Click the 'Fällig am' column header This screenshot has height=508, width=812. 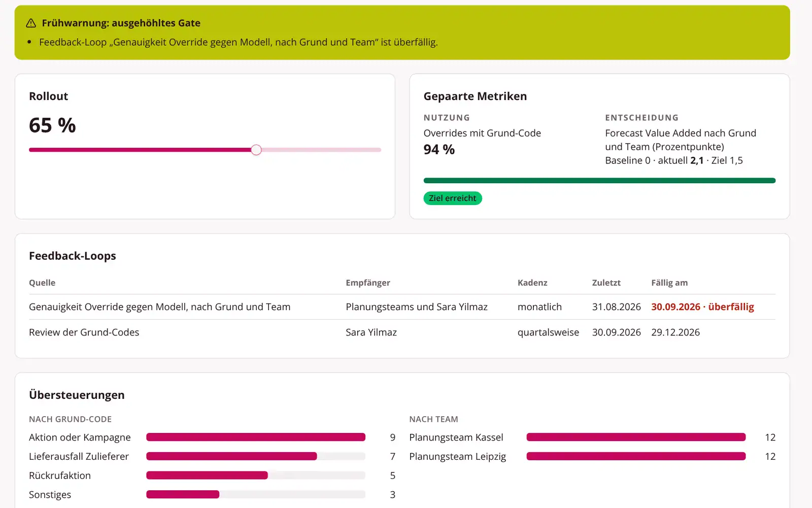pos(669,283)
